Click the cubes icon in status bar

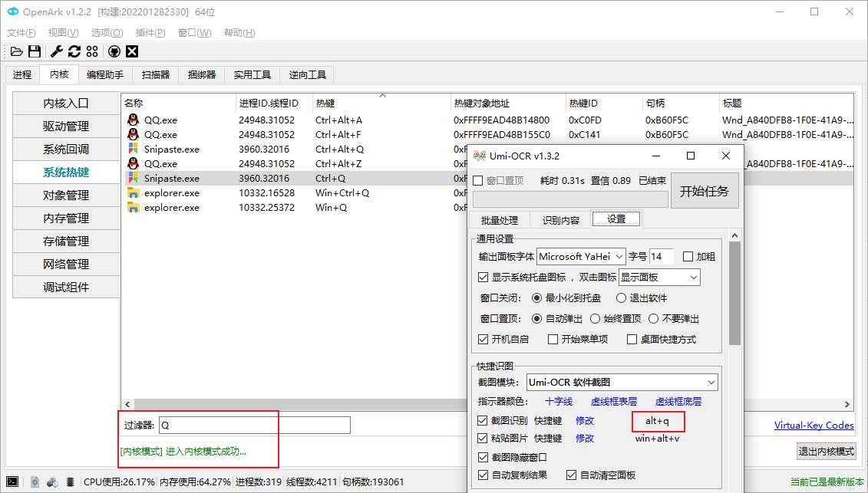pyautogui.click(x=53, y=482)
